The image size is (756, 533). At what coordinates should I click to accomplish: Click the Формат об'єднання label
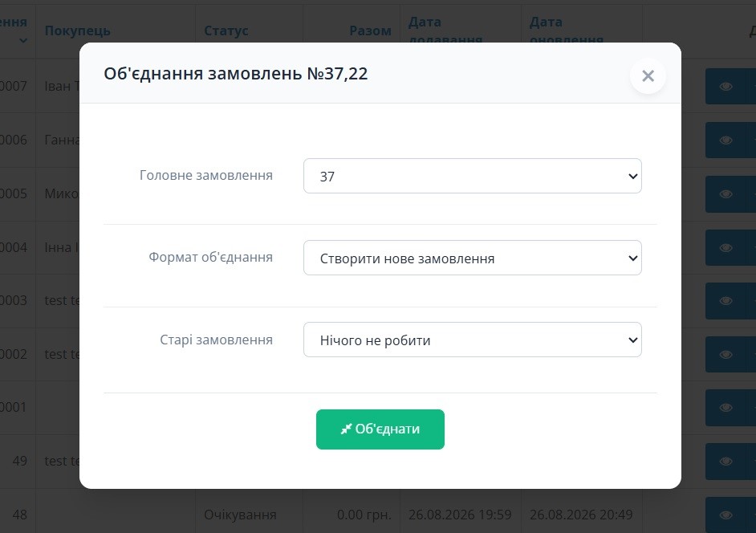[211, 257]
